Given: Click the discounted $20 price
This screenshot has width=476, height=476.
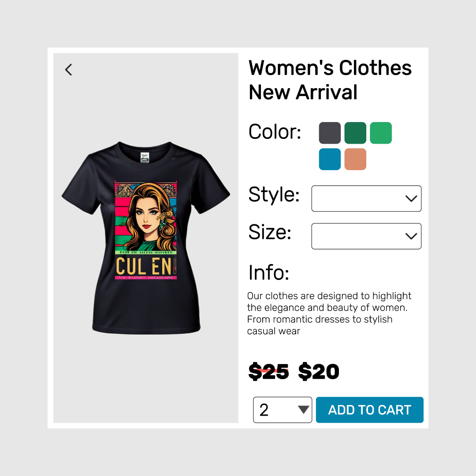Looking at the screenshot, I should click(x=319, y=372).
